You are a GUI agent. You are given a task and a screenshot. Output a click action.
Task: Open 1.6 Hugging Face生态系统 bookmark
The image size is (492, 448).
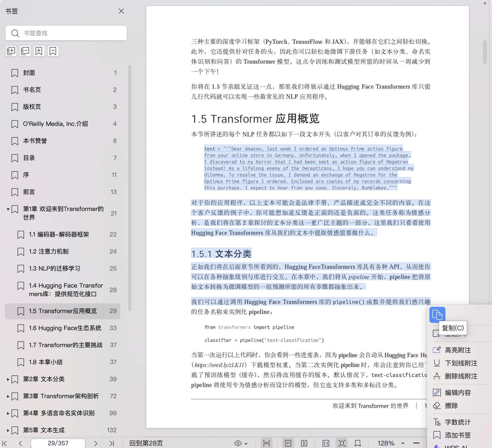pyautogui.click(x=63, y=328)
